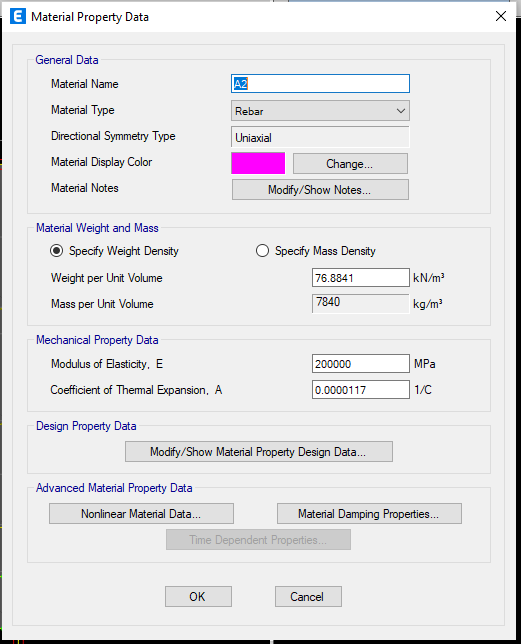Click the Weight per Unit Volume field
521x644 pixels.
click(x=360, y=278)
